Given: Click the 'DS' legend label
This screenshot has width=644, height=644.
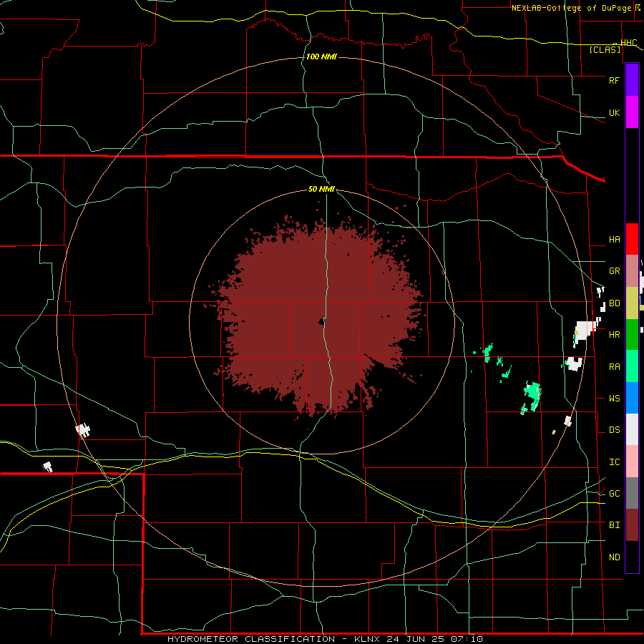Looking at the screenshot, I should tap(614, 430).
